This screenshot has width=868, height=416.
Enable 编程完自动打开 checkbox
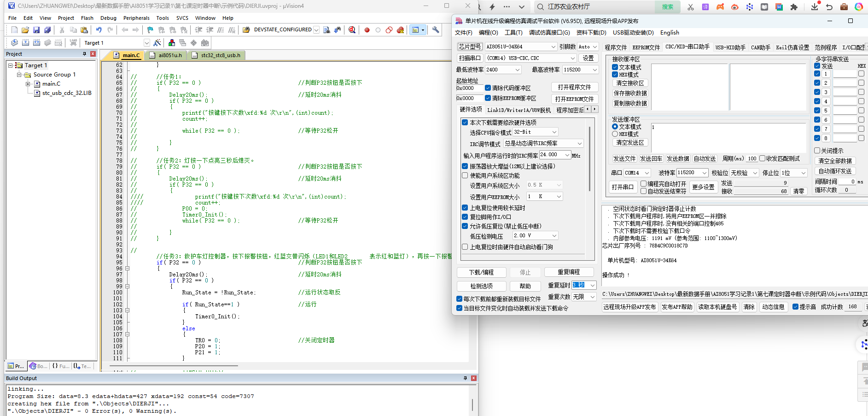(x=644, y=184)
